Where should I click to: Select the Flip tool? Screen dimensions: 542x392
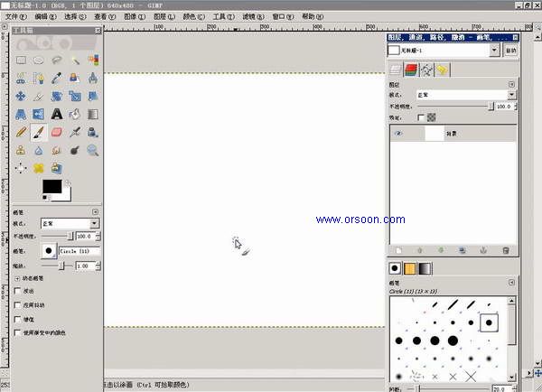pyautogui.click(x=39, y=114)
